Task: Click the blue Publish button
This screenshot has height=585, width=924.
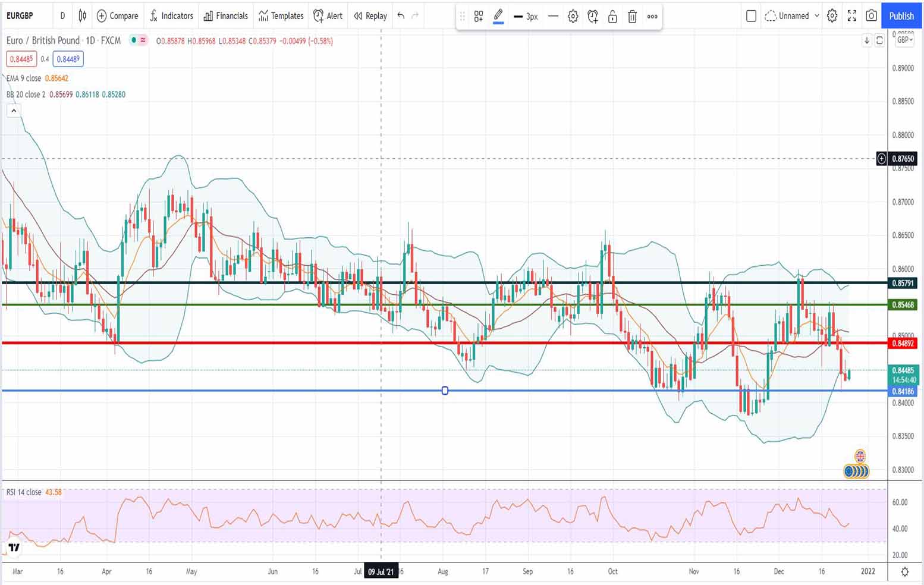Action: click(x=900, y=16)
